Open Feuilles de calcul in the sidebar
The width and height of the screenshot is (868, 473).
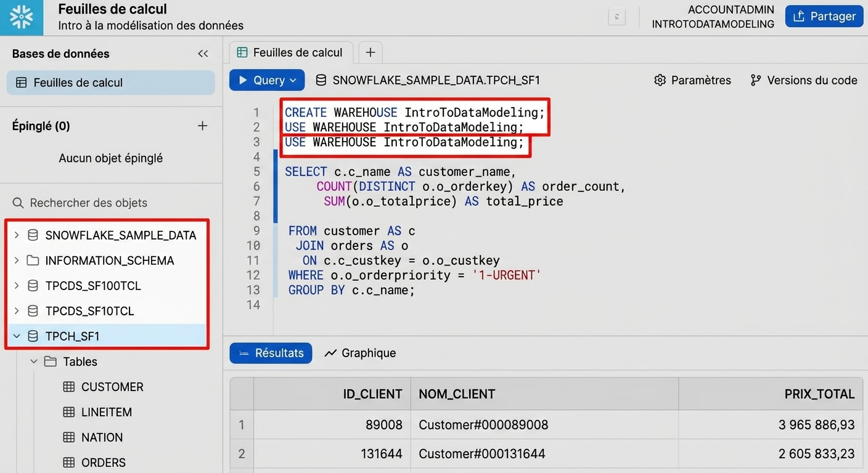111,83
